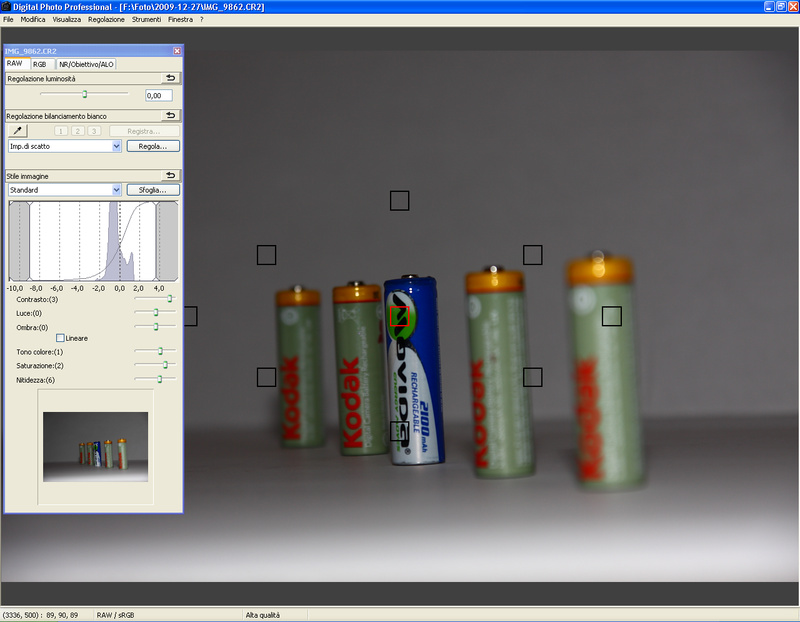Open the Modifica menu
The width and height of the screenshot is (800, 622).
33,19
